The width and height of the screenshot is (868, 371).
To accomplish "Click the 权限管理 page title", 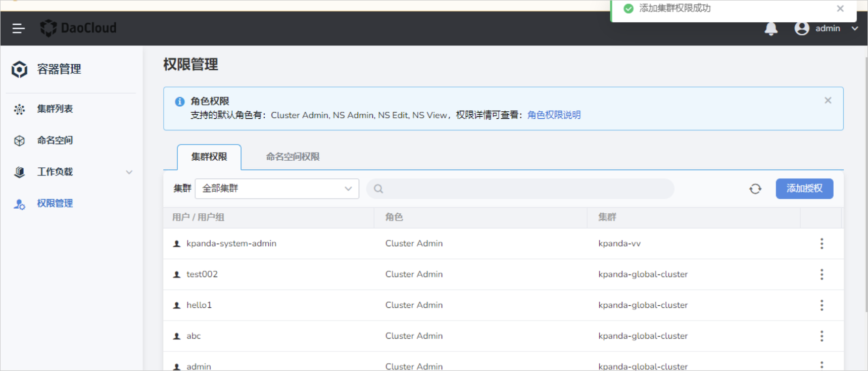I will (x=190, y=65).
